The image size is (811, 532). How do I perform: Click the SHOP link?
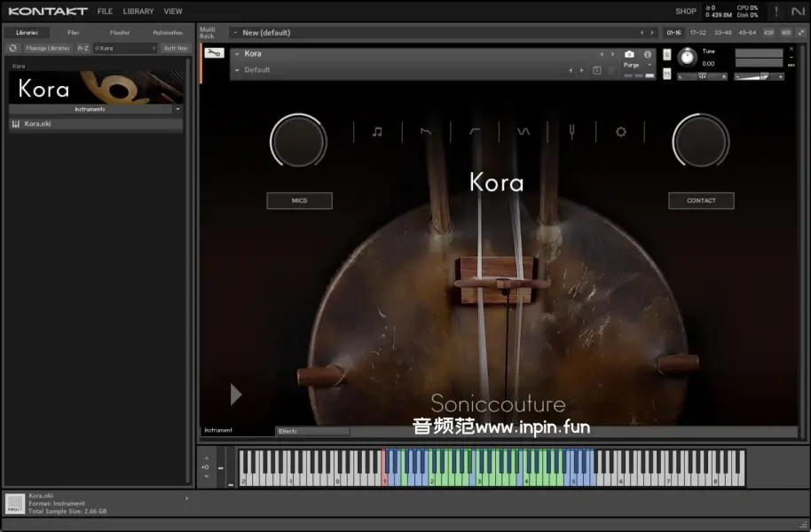tap(685, 12)
